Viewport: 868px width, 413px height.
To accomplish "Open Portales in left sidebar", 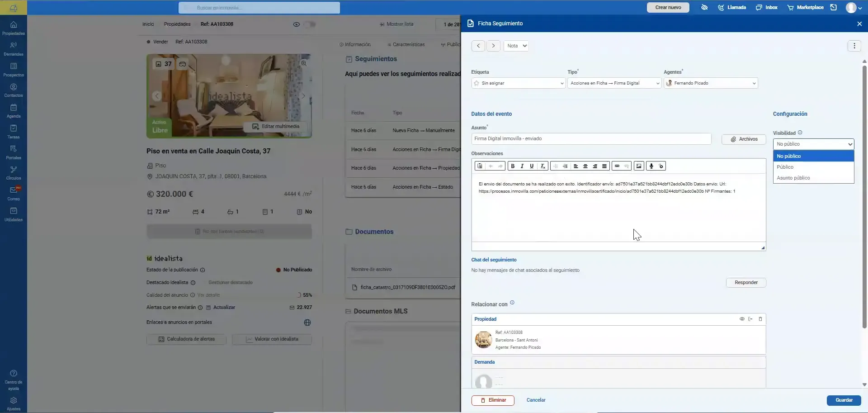I will click(14, 152).
